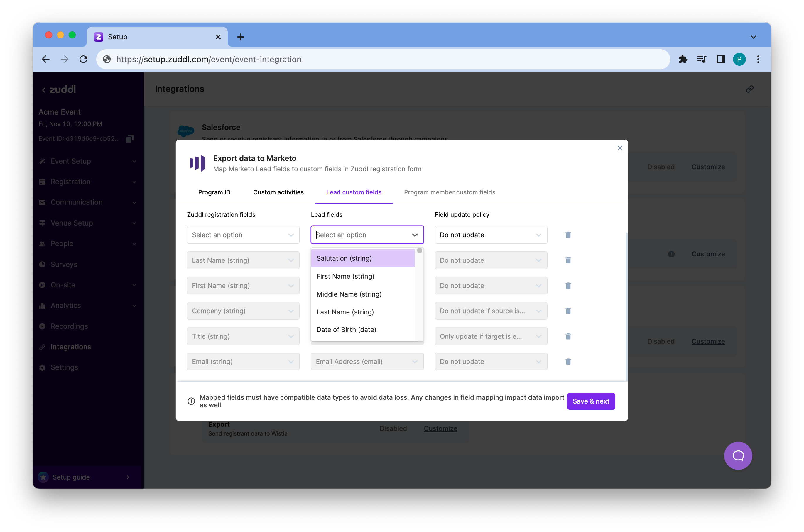This screenshot has height=532, width=804.
Task: Open the first Zuddl registration fields dropdown
Action: pos(243,235)
